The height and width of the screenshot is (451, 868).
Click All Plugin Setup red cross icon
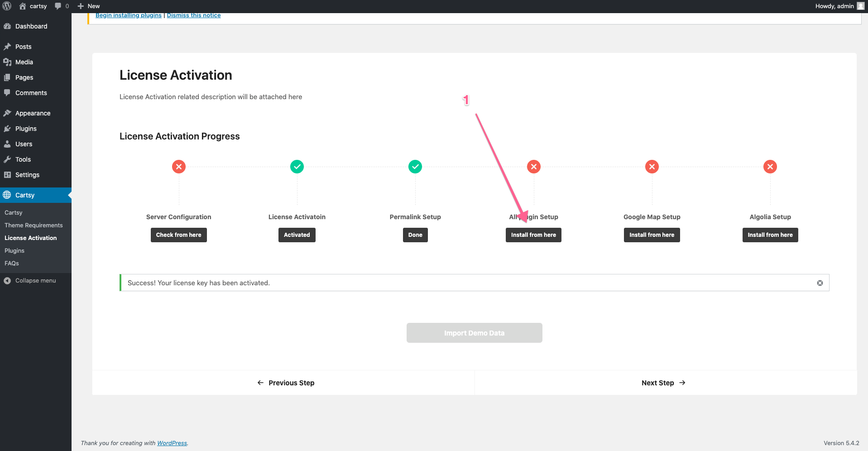coord(534,167)
